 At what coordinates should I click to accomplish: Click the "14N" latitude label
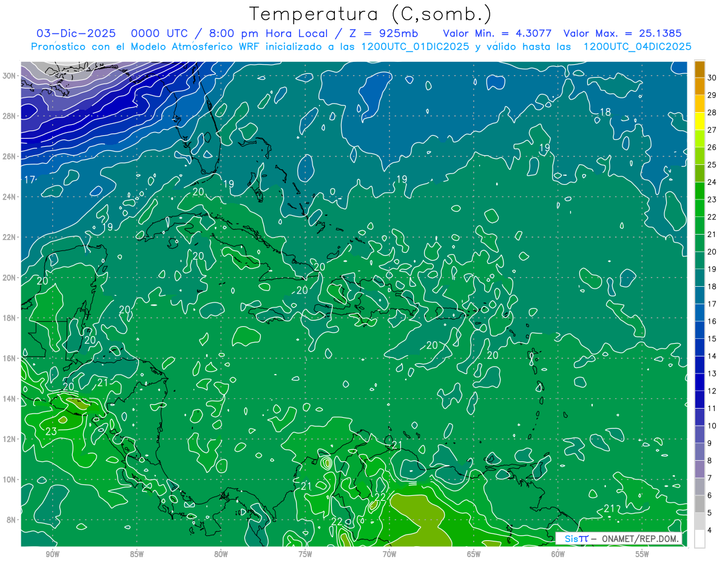10,399
